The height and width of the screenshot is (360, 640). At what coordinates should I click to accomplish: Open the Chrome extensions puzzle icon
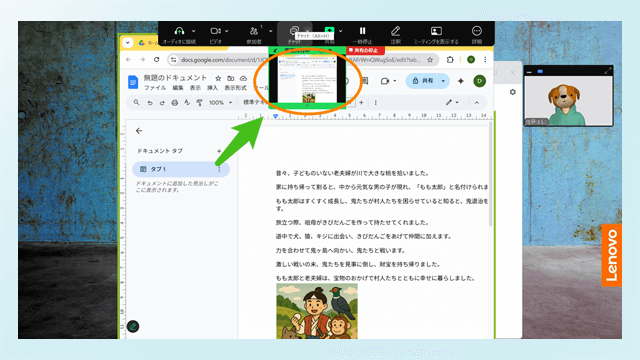click(x=450, y=60)
